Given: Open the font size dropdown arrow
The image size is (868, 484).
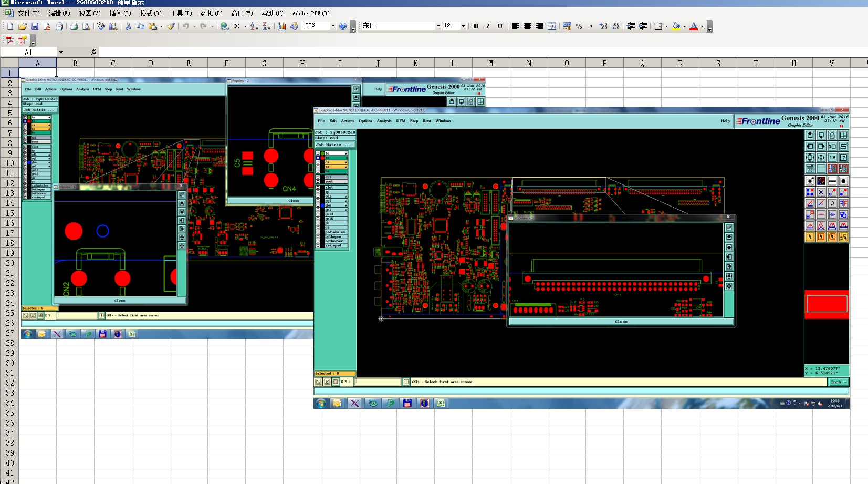Looking at the screenshot, I should click(463, 26).
